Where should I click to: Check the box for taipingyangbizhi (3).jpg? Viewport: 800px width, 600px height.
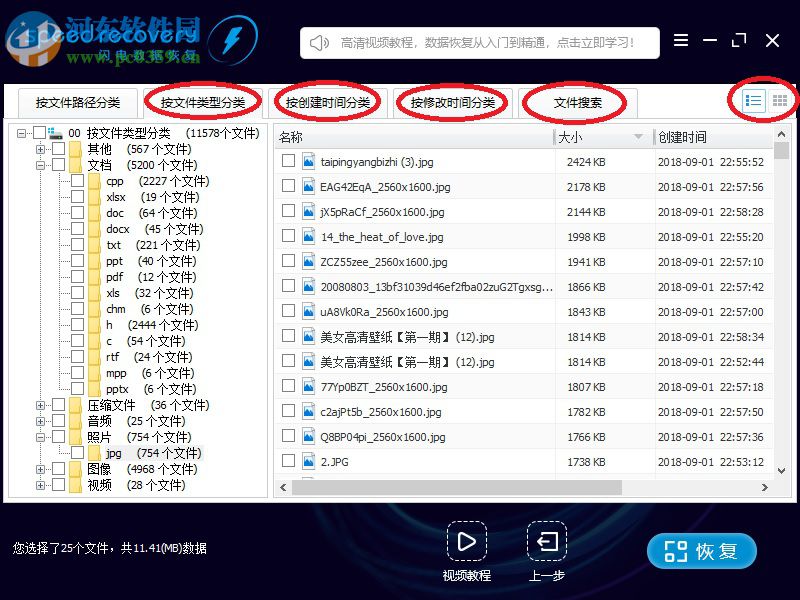click(x=288, y=161)
